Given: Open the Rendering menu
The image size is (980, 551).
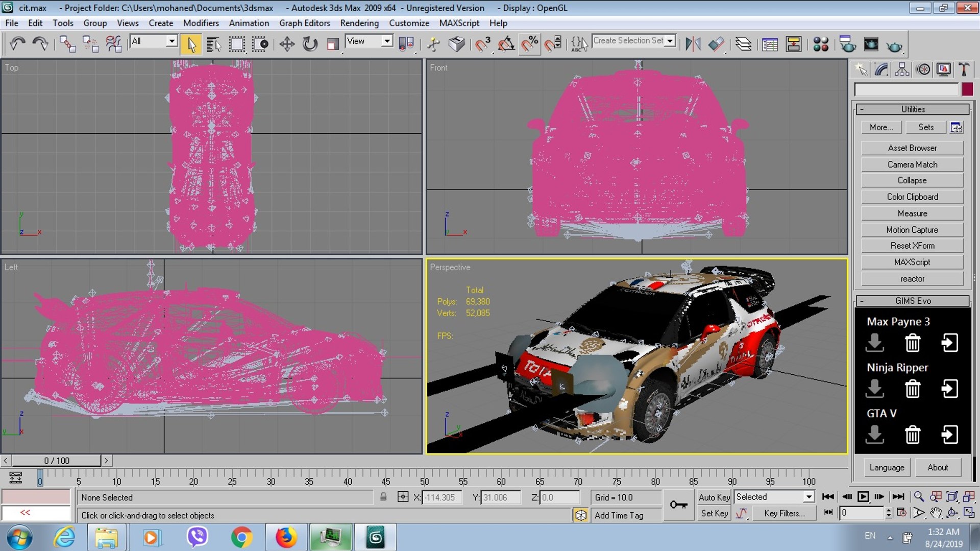Looking at the screenshot, I should tap(359, 23).
